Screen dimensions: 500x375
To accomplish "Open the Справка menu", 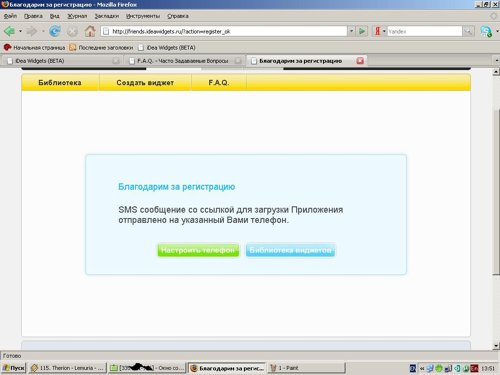I will tap(178, 16).
